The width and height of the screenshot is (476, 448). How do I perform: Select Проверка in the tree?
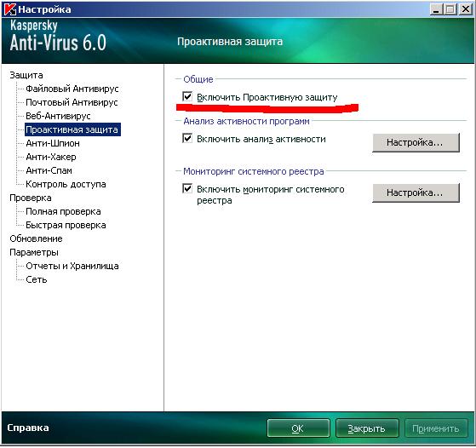[x=31, y=198]
